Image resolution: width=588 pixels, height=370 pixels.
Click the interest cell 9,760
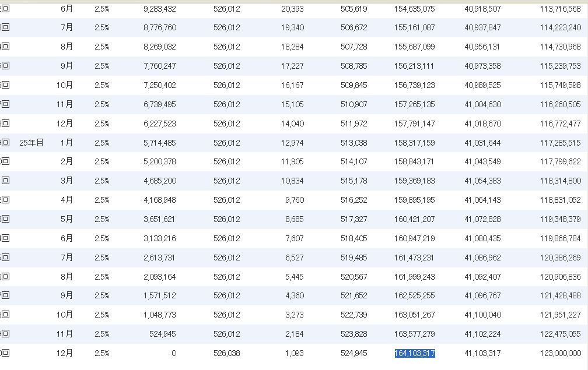294,200
